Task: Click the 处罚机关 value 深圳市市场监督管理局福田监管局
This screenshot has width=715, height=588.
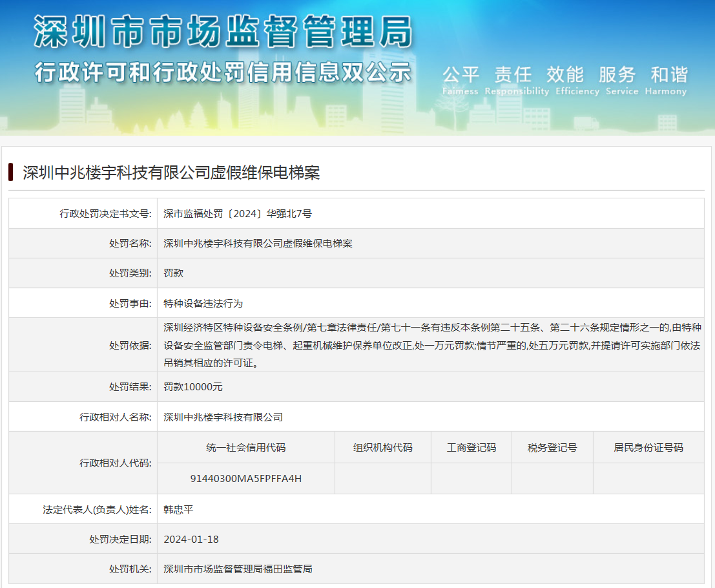Action: coord(238,569)
